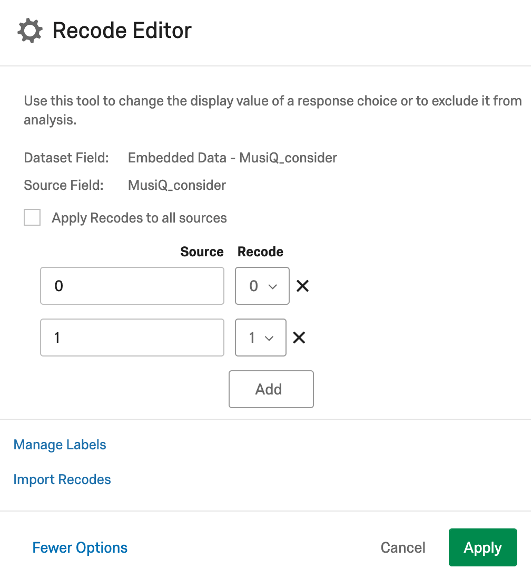Click the Recode Editor dialog title
The width and height of the screenshot is (531, 577).
click(x=122, y=30)
